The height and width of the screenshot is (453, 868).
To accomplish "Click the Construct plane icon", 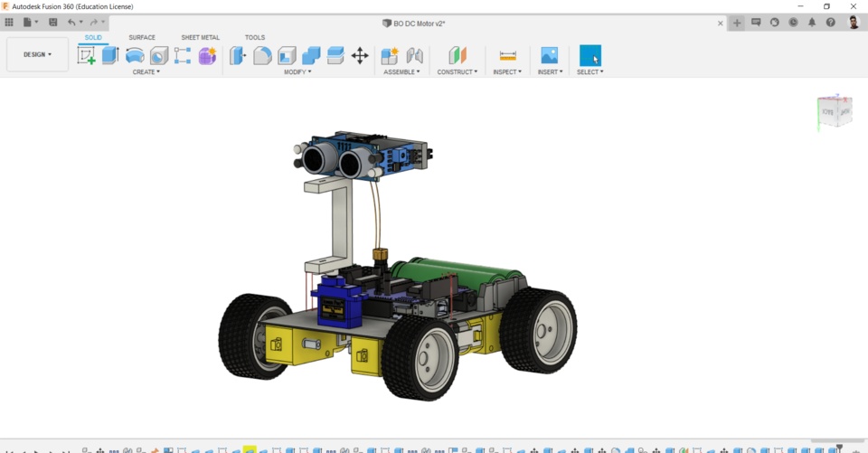I will click(x=458, y=55).
